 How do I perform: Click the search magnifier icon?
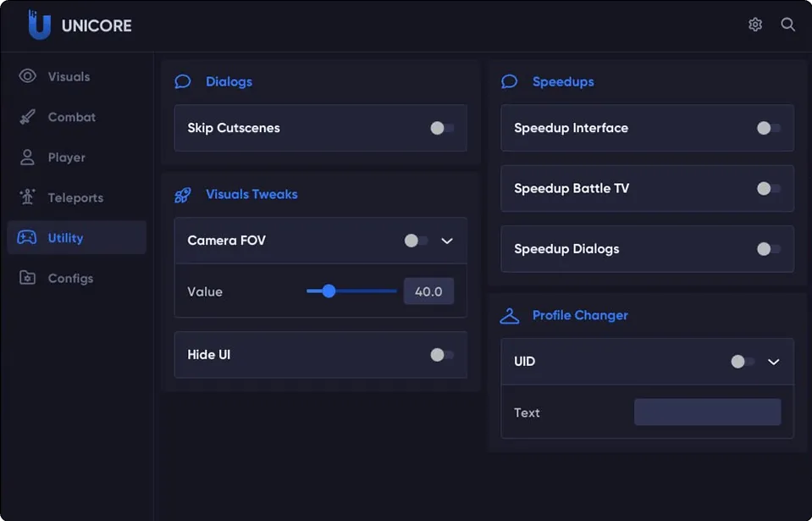[787, 25]
